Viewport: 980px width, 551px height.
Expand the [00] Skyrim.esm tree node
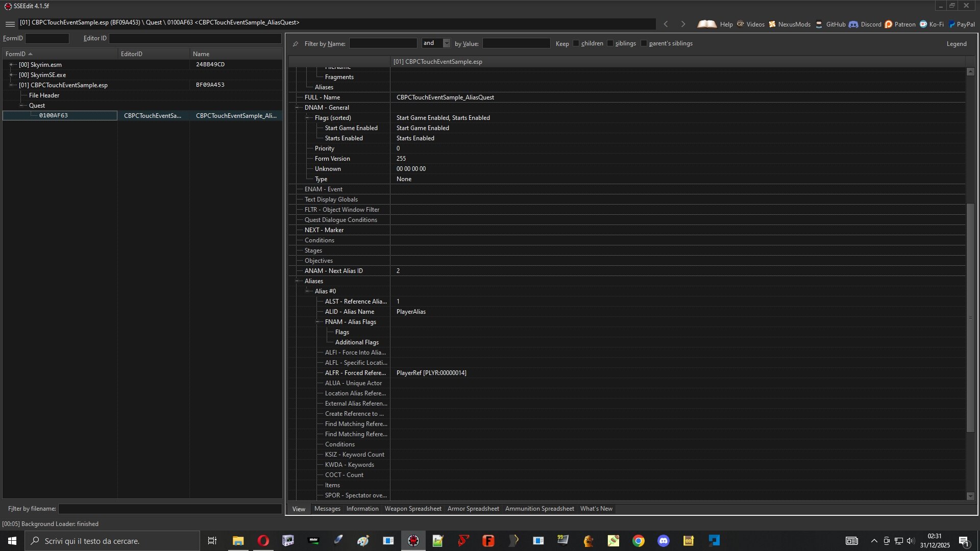[x=11, y=65]
